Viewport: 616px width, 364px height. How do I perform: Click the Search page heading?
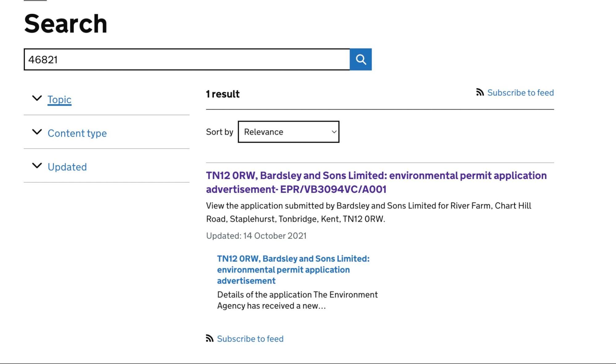coord(66,24)
